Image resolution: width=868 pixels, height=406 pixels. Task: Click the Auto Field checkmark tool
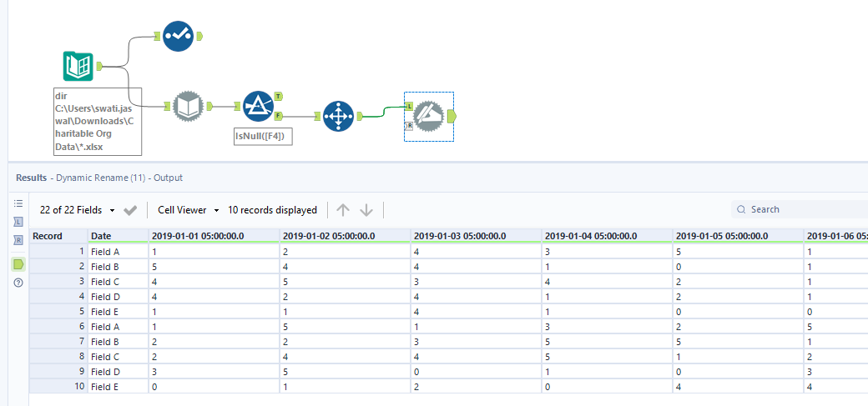point(178,37)
